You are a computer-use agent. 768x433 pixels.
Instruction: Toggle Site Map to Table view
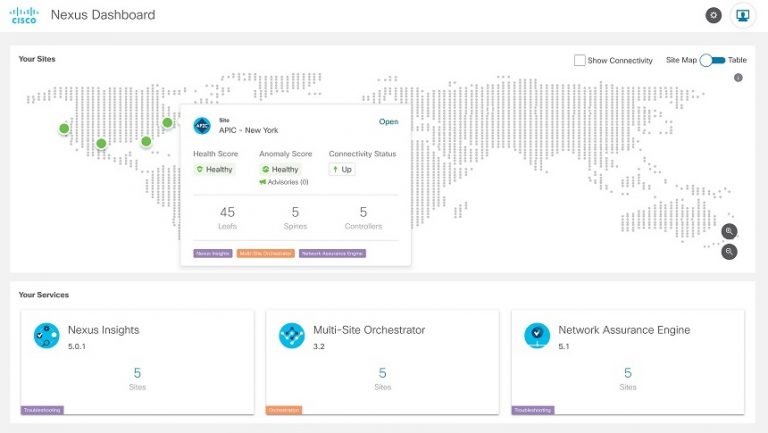tap(713, 60)
